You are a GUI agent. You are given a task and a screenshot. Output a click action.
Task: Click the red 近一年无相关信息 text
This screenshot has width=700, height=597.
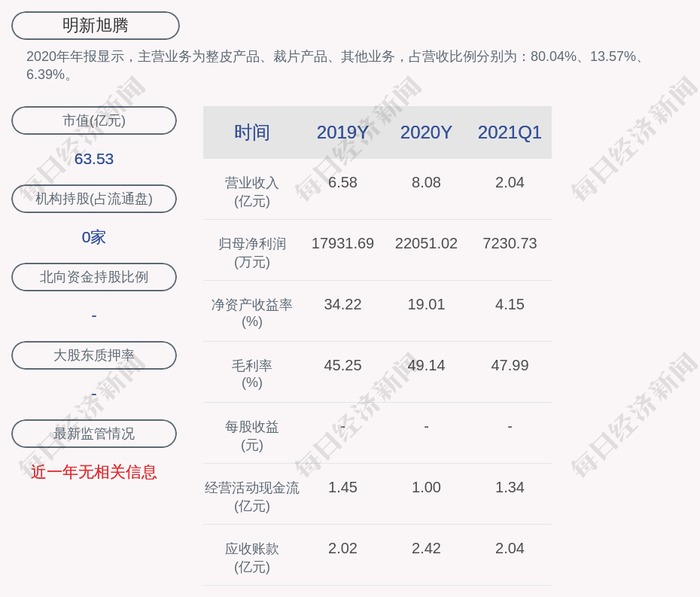pyautogui.click(x=94, y=472)
